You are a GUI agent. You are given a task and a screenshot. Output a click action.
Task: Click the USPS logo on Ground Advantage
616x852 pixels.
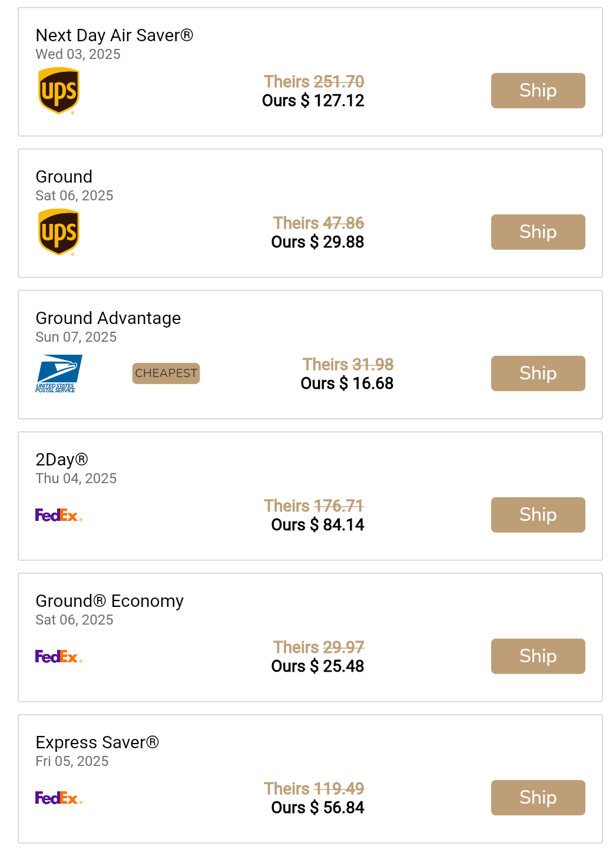coord(58,374)
